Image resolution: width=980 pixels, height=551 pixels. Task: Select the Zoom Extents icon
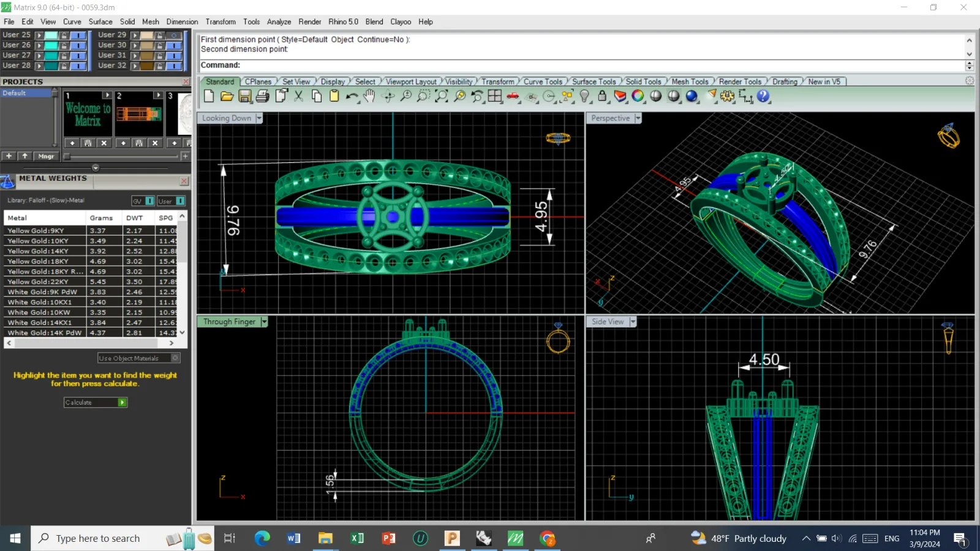(441, 96)
